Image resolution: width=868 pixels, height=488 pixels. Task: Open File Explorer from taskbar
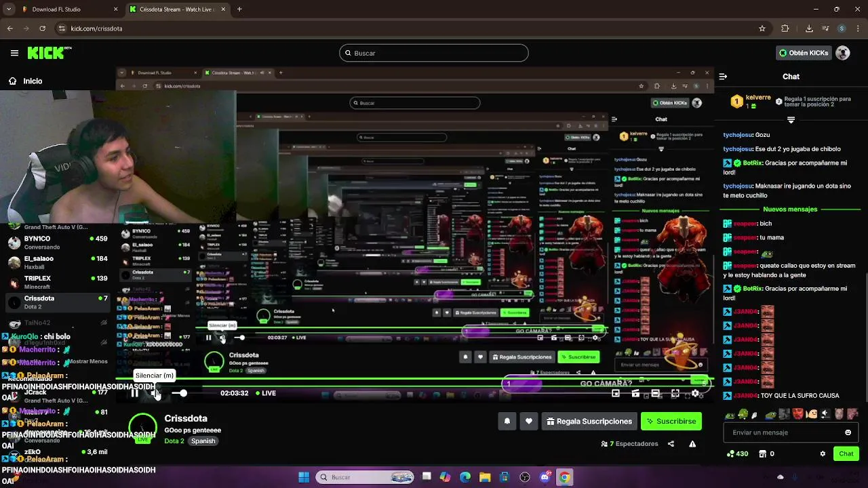[x=485, y=477]
